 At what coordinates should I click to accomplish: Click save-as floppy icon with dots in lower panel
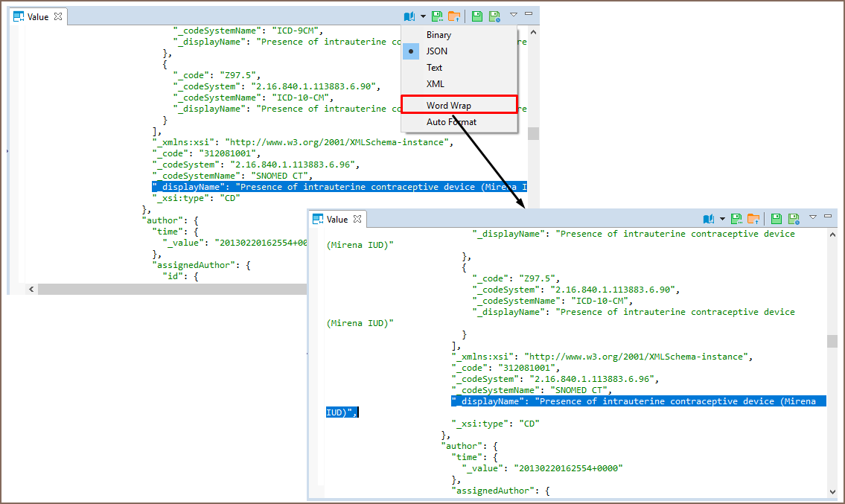[x=736, y=218]
